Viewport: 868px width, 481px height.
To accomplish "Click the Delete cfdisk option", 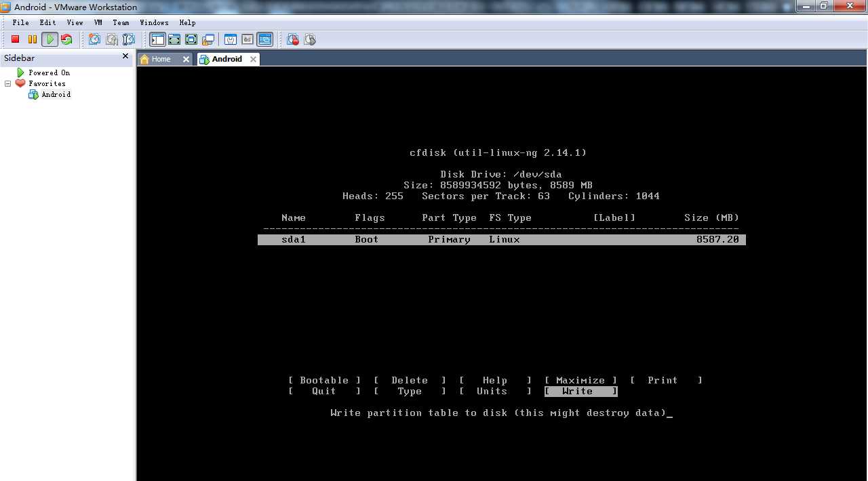I will pyautogui.click(x=410, y=381).
